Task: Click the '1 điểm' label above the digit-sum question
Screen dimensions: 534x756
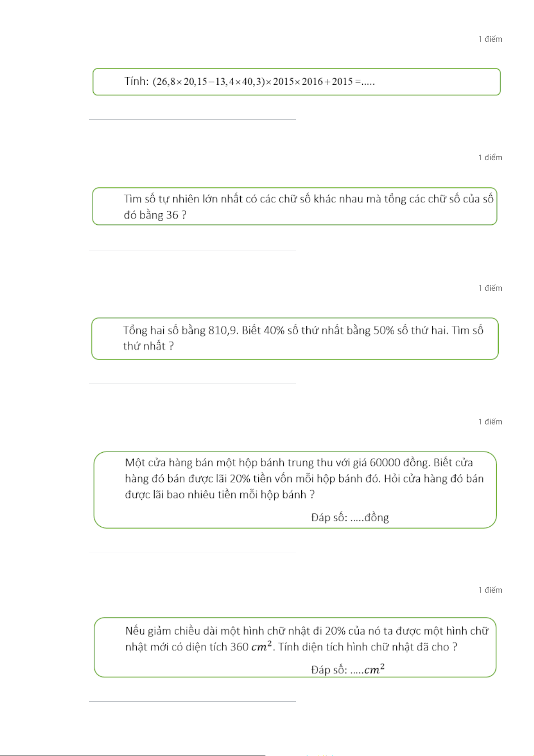Action: tap(490, 157)
